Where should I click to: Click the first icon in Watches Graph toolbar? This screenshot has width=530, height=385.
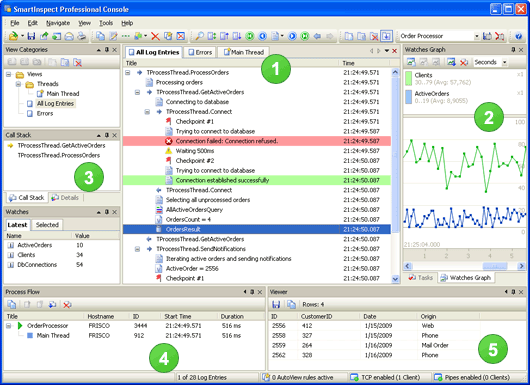click(411, 62)
